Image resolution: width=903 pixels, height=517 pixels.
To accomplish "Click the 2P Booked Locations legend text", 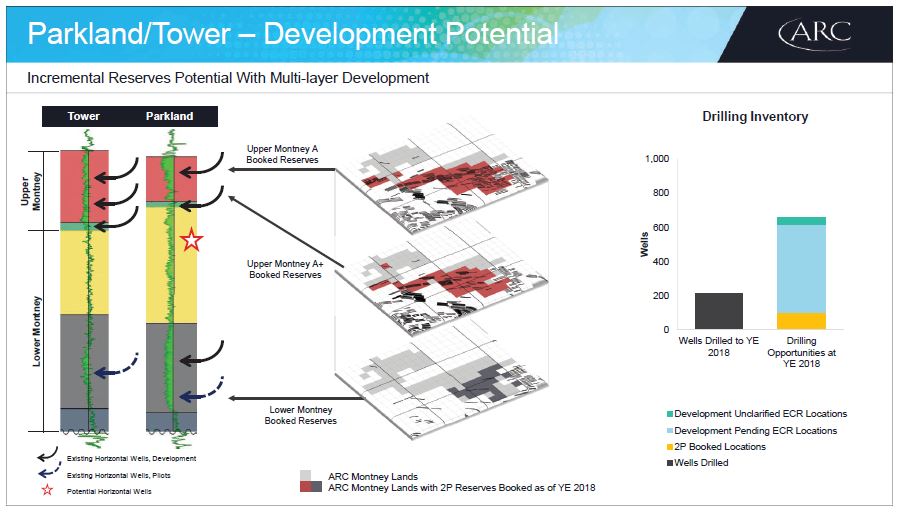I will point(720,447).
